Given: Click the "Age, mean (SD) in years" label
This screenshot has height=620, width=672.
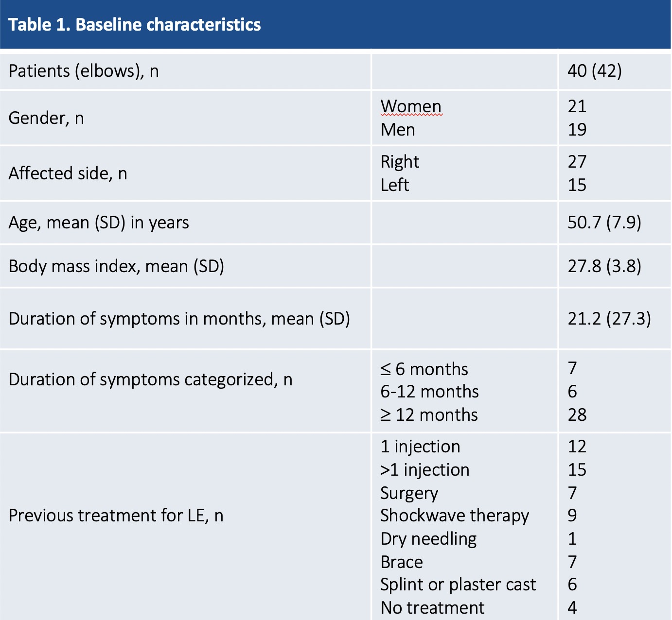Looking at the screenshot, I should [x=99, y=223].
